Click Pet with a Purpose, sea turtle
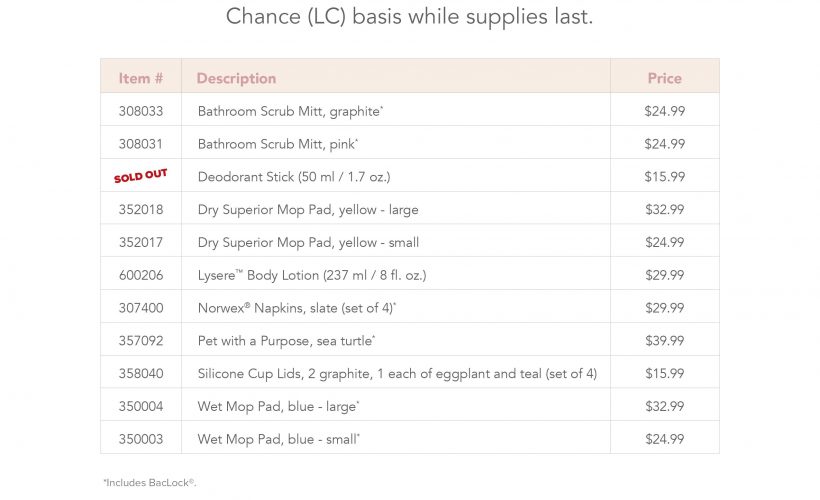Image resolution: width=820 pixels, height=500 pixels. tap(286, 341)
